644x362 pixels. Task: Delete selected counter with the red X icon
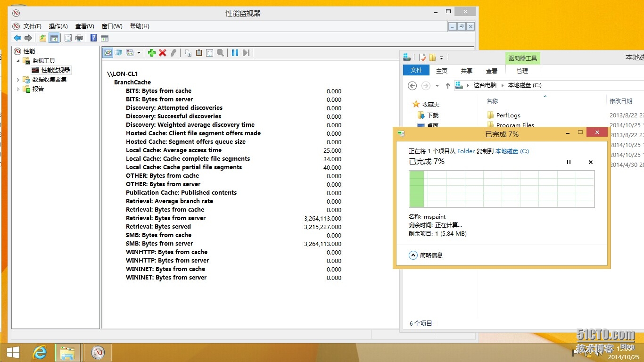coord(163,53)
